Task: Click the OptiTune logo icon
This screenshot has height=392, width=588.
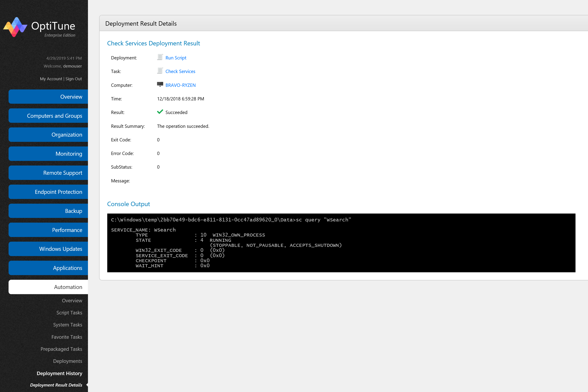Action: pyautogui.click(x=16, y=27)
